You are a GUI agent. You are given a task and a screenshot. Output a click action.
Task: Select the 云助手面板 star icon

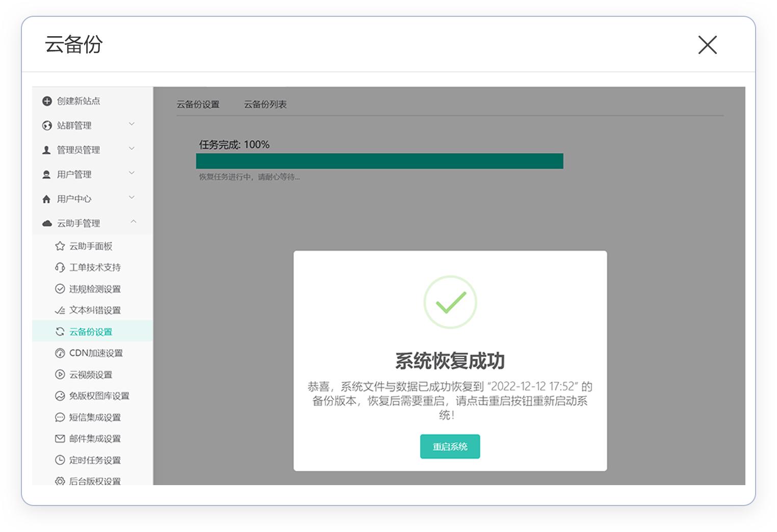click(59, 246)
